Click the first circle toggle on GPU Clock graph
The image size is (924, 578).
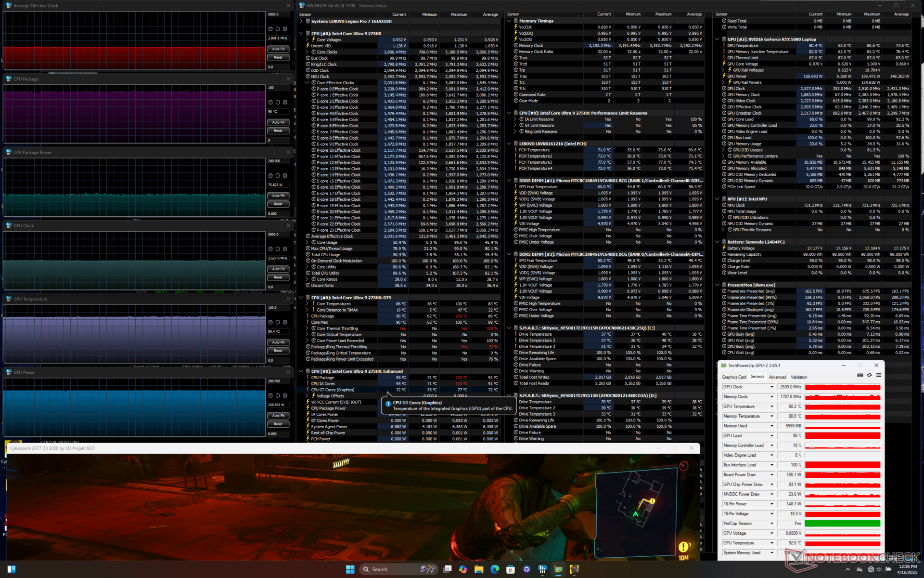tap(270, 249)
